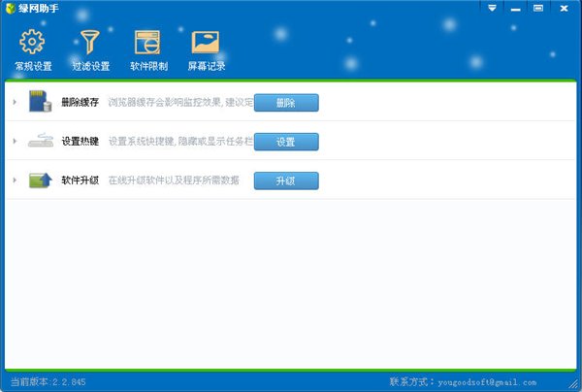Open the 过滤设置 funnel icon
Image resolution: width=582 pixels, height=392 pixels.
click(90, 42)
